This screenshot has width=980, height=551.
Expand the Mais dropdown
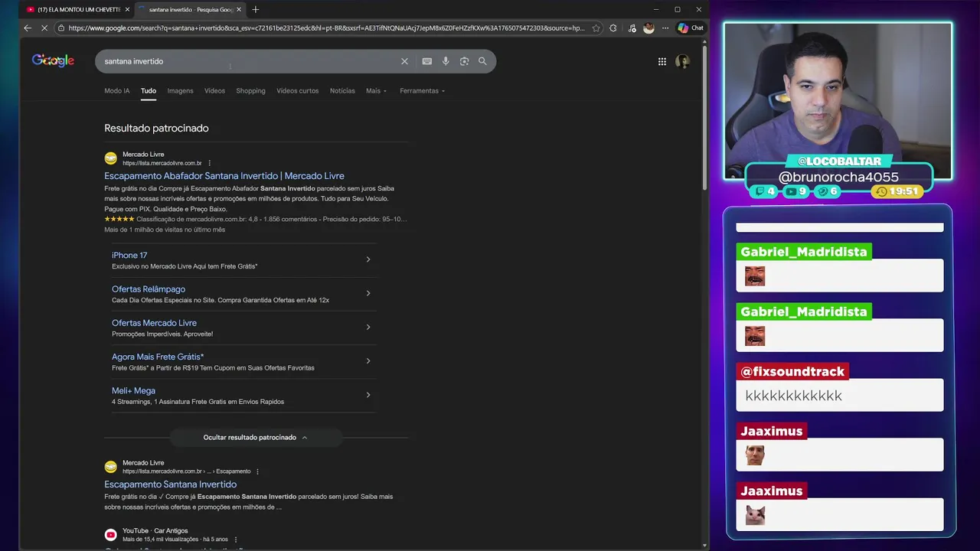coord(376,90)
